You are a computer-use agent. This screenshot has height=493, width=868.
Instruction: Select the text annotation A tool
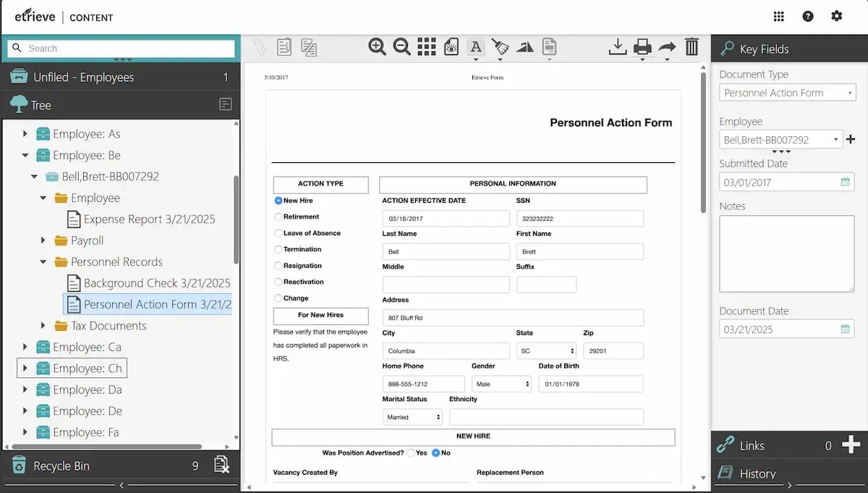tap(475, 48)
